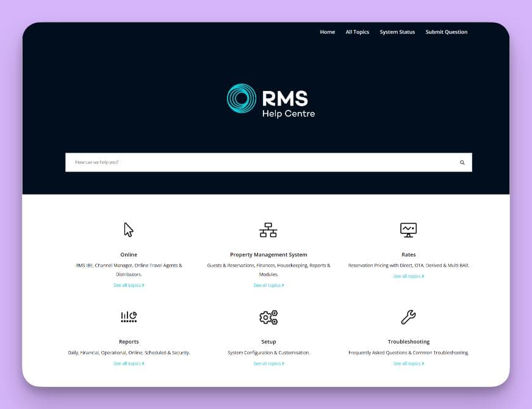This screenshot has height=409, width=532.
Task: Open 'See all topics' under Troubleshooting
Action: 408,363
